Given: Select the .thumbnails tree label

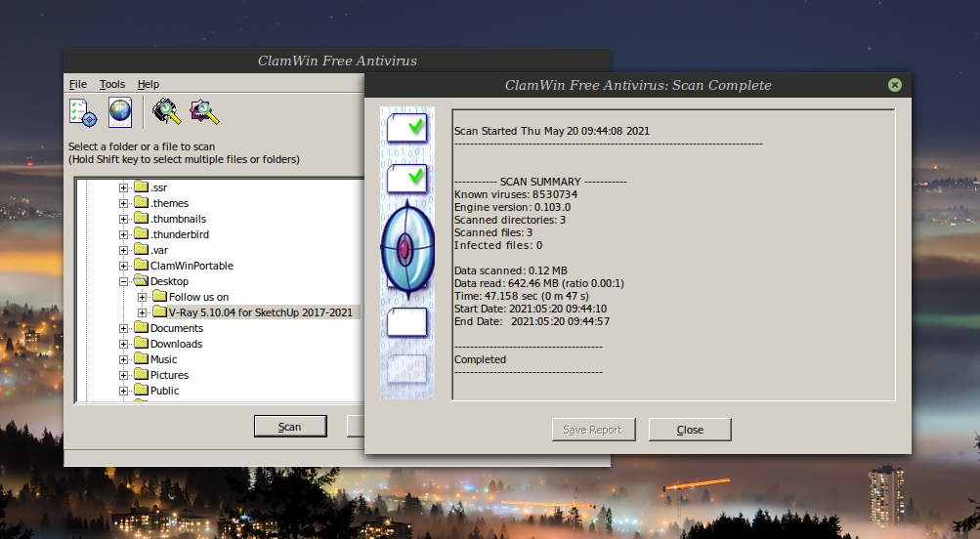Looking at the screenshot, I should pos(178,219).
